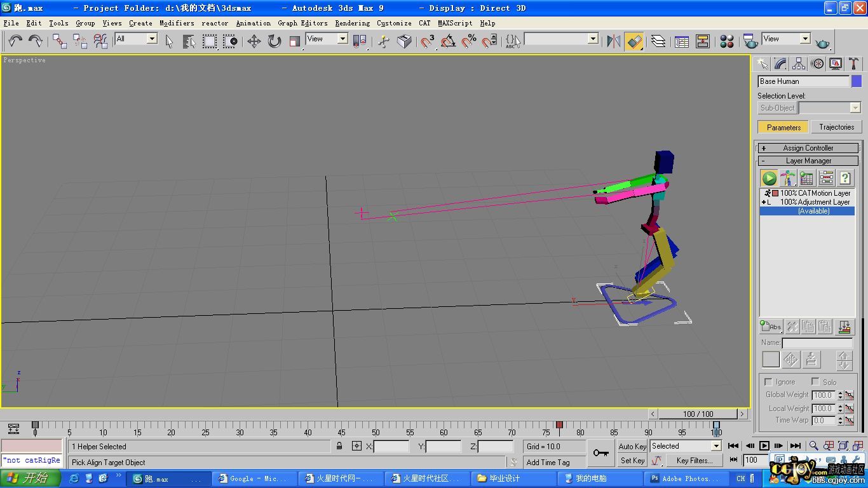The width and height of the screenshot is (868, 488).
Task: Open Select by Name list
Action: pos(189,41)
